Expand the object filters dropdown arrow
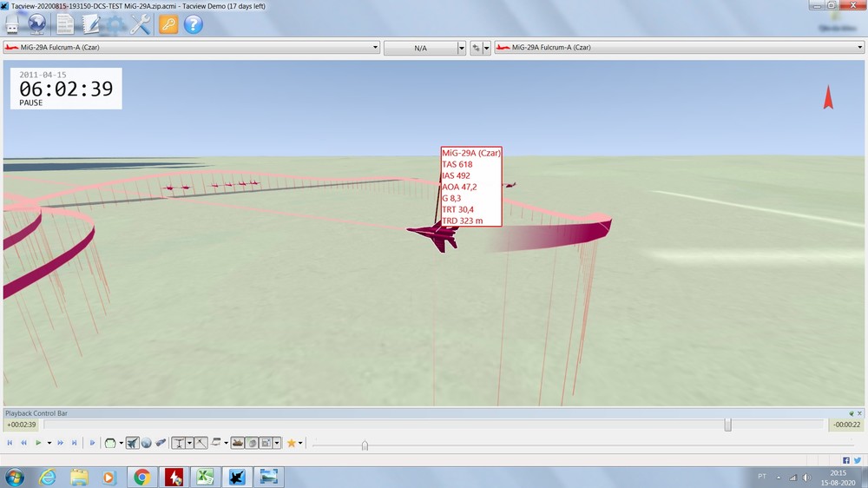The width and height of the screenshot is (868, 488). pos(277,443)
